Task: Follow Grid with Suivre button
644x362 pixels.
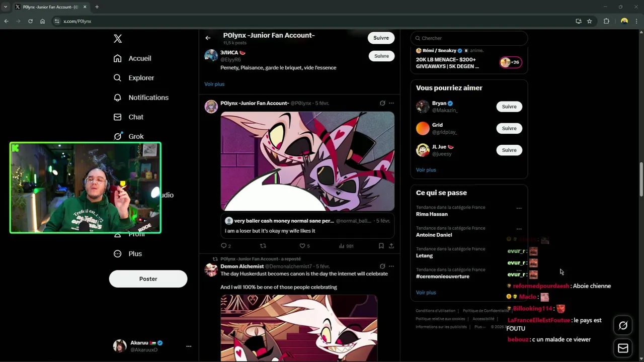Action: pyautogui.click(x=509, y=128)
